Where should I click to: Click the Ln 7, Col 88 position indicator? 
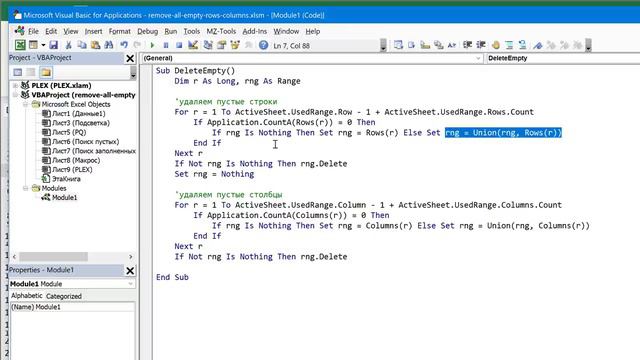point(291,46)
